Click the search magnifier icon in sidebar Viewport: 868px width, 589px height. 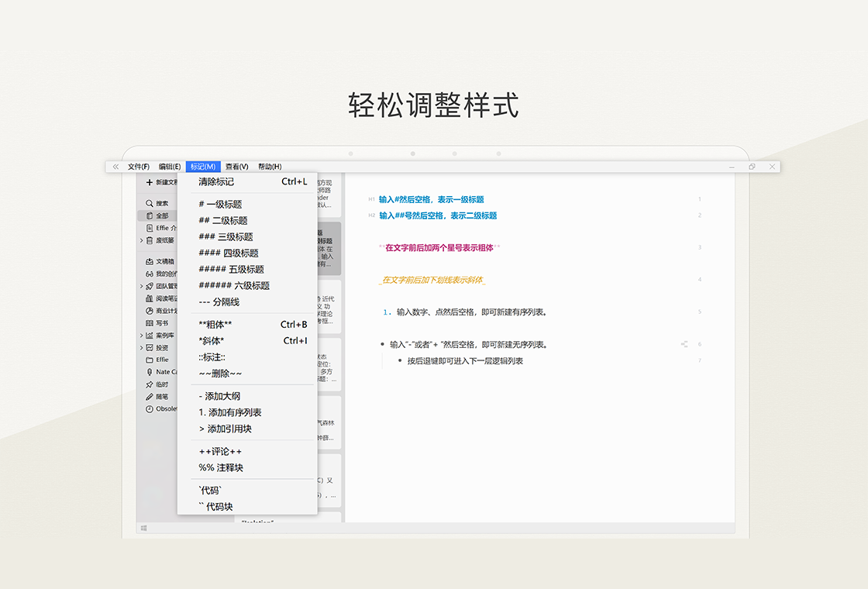pyautogui.click(x=150, y=203)
